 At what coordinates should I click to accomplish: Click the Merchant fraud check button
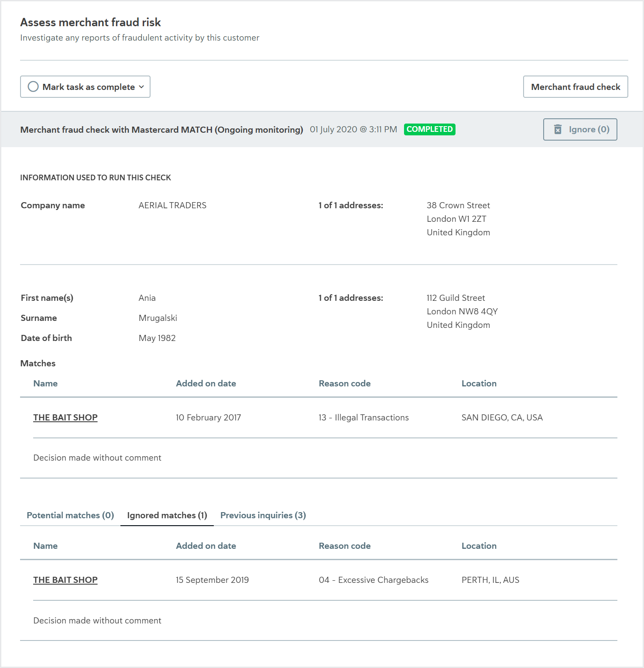(x=575, y=86)
